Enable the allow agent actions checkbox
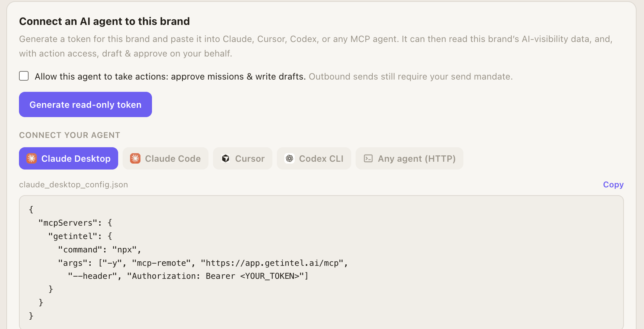 pos(24,76)
